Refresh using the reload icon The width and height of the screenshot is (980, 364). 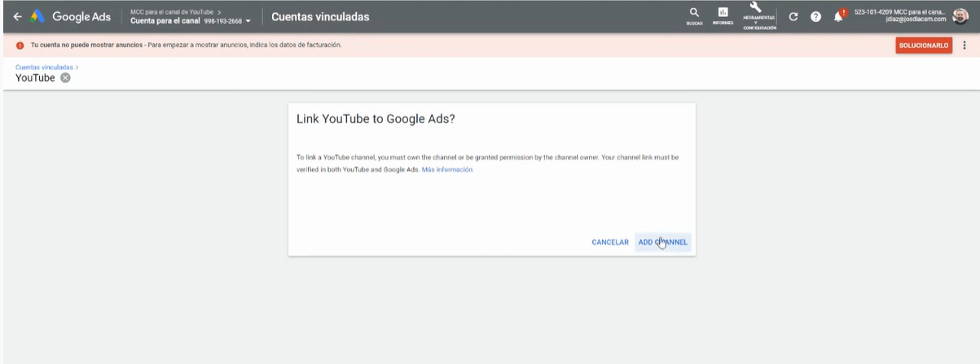pos(792,17)
